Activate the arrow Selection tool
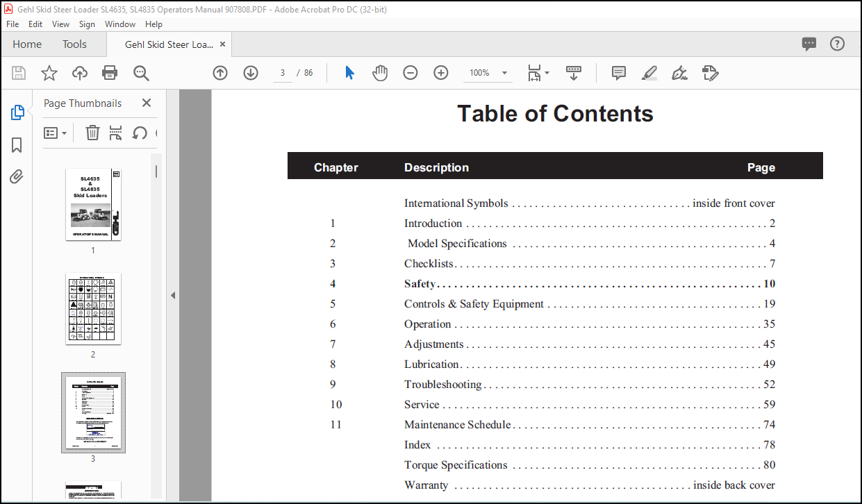This screenshot has width=862, height=504. point(349,73)
